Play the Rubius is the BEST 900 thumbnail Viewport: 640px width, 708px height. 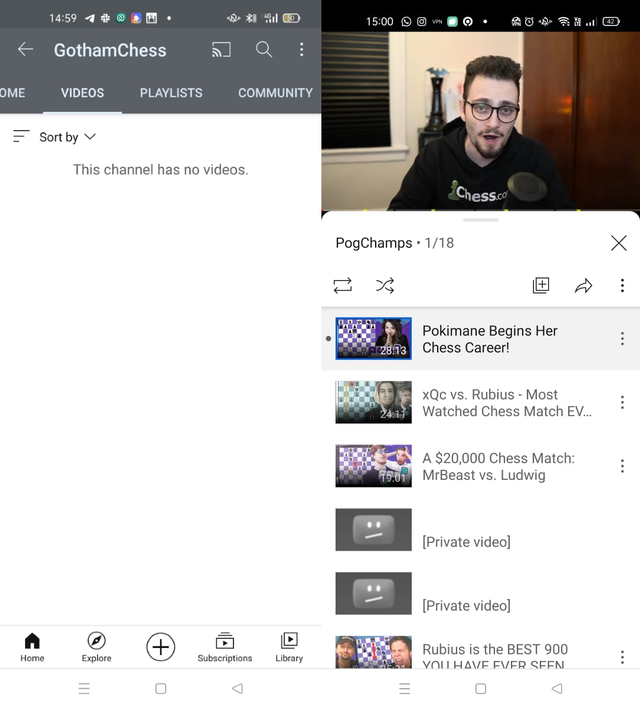point(374,652)
